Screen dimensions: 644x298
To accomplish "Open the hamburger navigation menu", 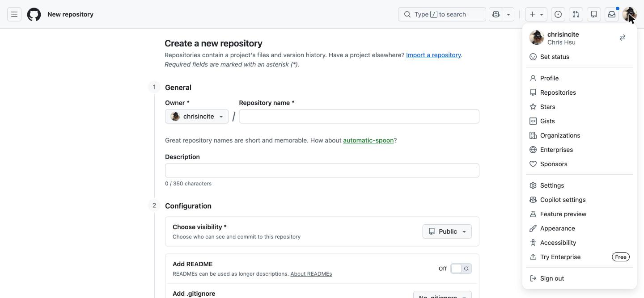I will click(14, 14).
